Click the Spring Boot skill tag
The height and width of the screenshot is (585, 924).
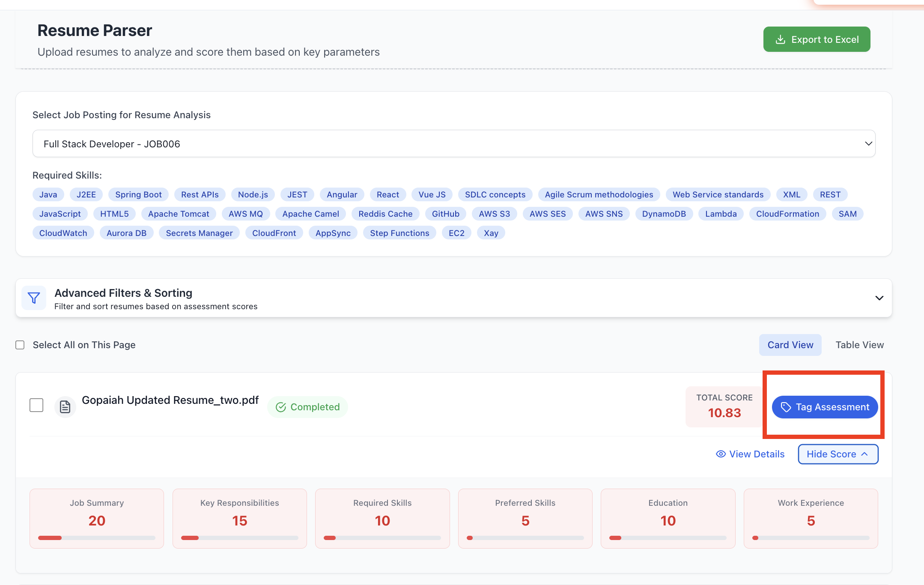pyautogui.click(x=138, y=194)
